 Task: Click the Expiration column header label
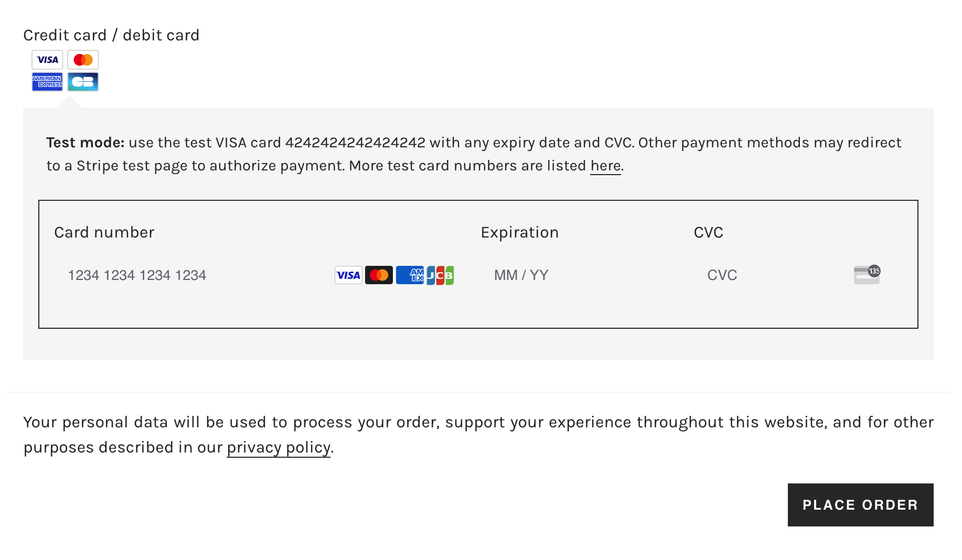coord(519,232)
